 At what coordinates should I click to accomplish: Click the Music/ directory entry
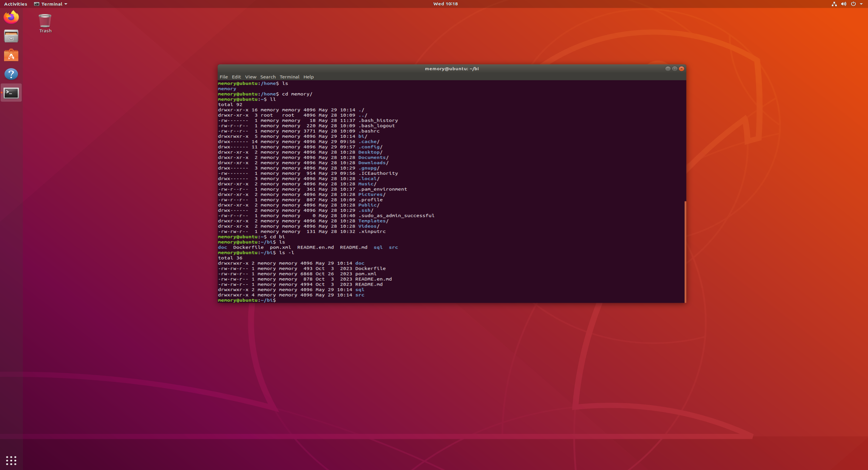pyautogui.click(x=367, y=184)
